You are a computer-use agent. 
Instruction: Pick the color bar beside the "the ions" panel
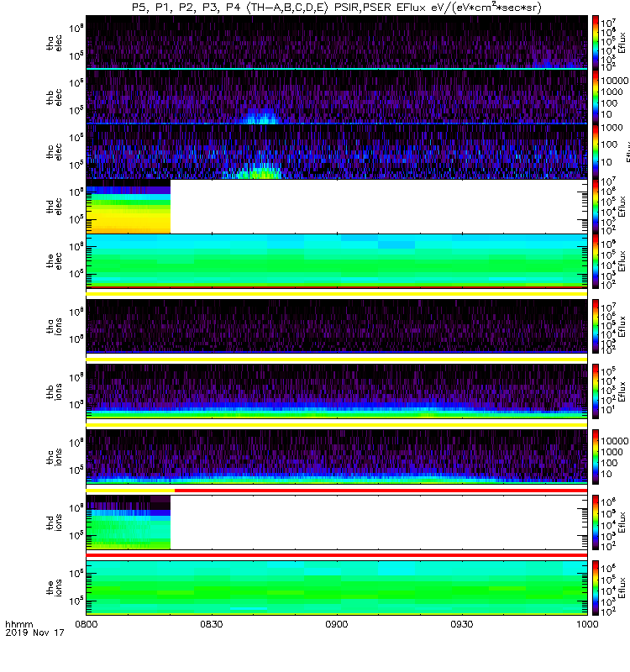click(x=596, y=588)
